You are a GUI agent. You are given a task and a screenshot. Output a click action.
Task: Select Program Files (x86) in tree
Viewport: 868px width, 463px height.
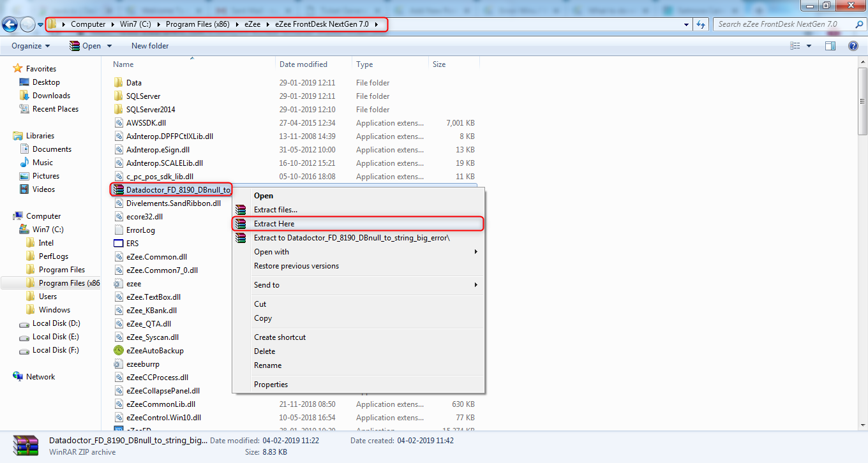tap(69, 283)
